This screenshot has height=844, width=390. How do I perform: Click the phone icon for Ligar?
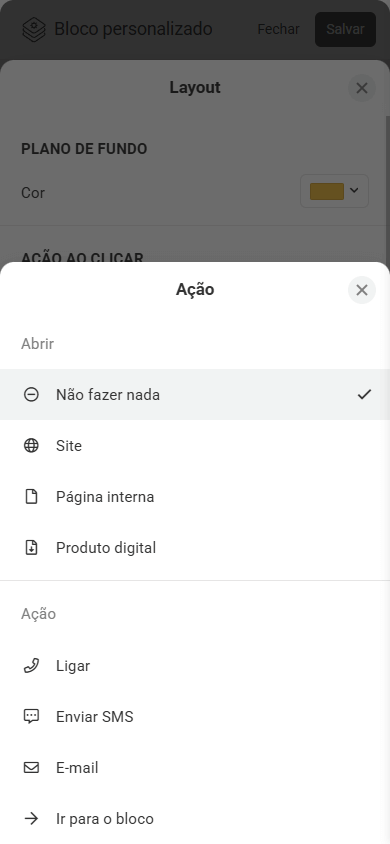(31, 666)
